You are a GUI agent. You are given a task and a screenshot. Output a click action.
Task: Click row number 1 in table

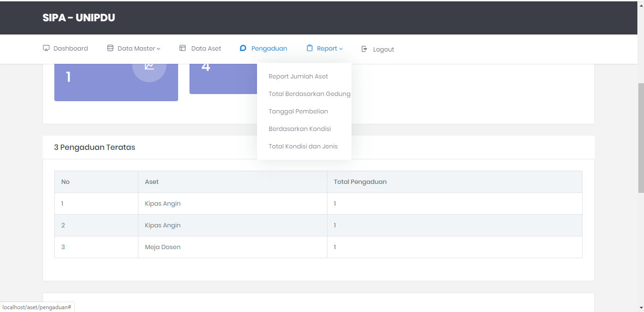tap(62, 203)
